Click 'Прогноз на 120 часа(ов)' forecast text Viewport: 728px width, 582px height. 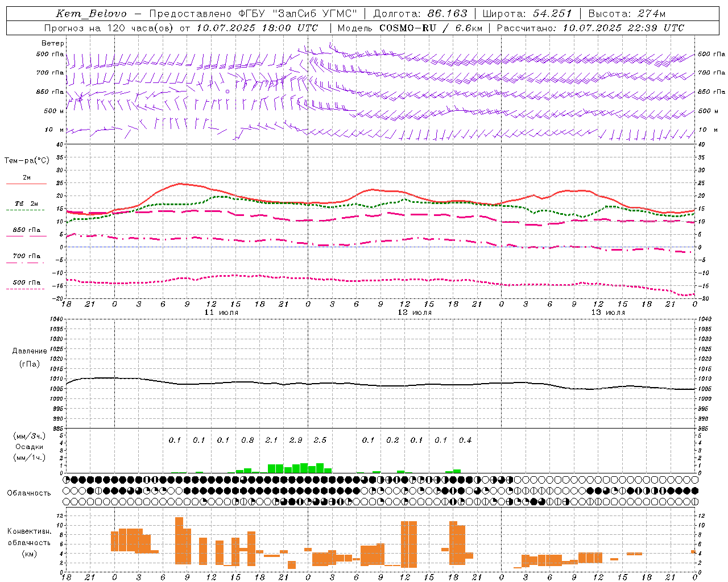[x=109, y=28]
